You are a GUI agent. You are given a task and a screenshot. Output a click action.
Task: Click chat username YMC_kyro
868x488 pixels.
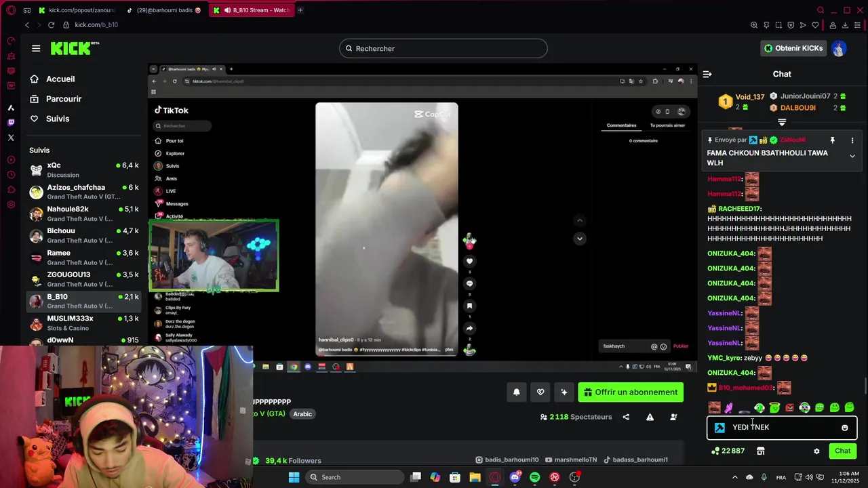(724, 358)
